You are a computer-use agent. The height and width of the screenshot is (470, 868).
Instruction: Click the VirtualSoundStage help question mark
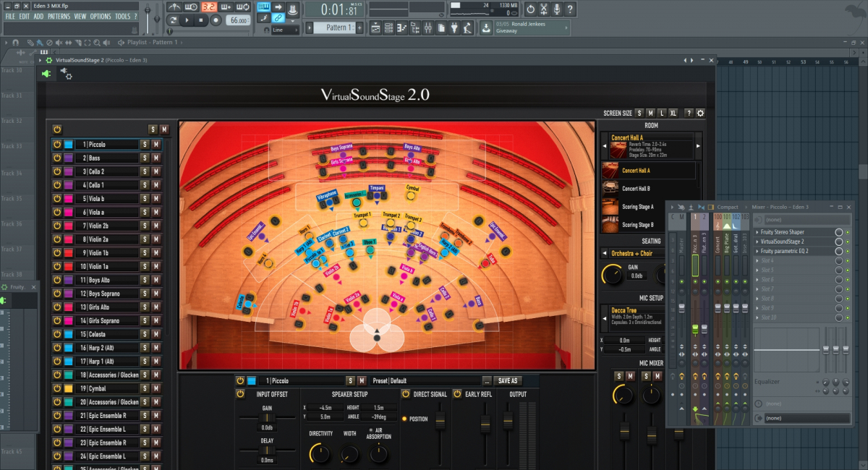pyautogui.click(x=689, y=114)
